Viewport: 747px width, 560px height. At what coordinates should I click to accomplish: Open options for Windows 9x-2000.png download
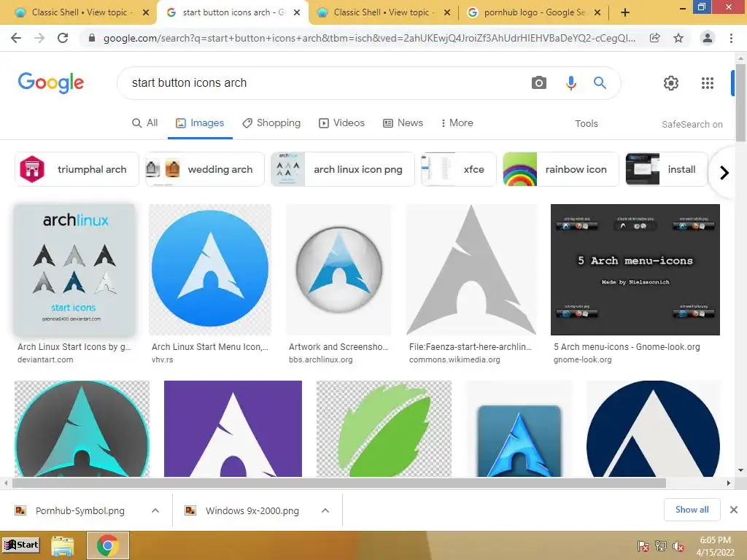coord(325,510)
